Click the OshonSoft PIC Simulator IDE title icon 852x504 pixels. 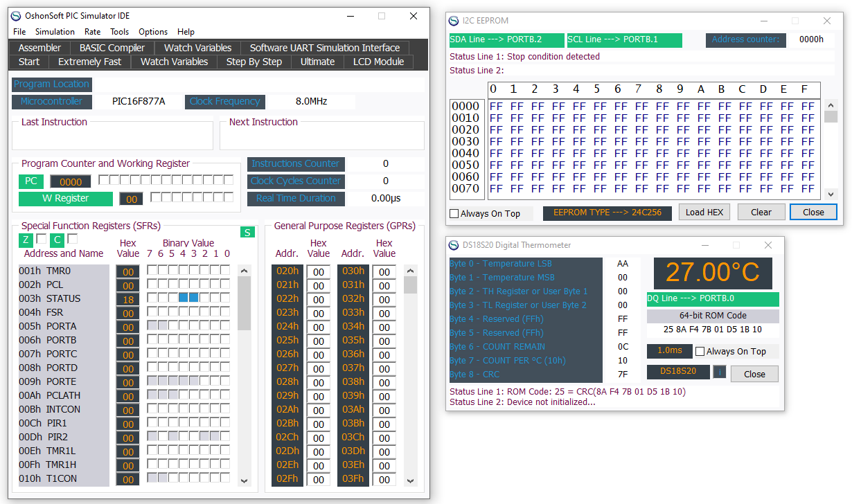coord(17,16)
